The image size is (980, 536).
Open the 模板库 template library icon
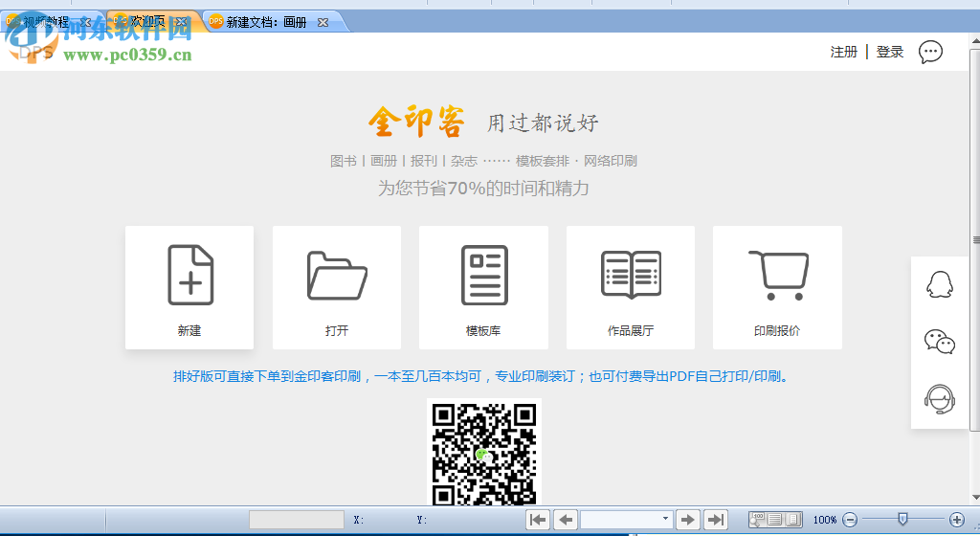[x=483, y=275]
